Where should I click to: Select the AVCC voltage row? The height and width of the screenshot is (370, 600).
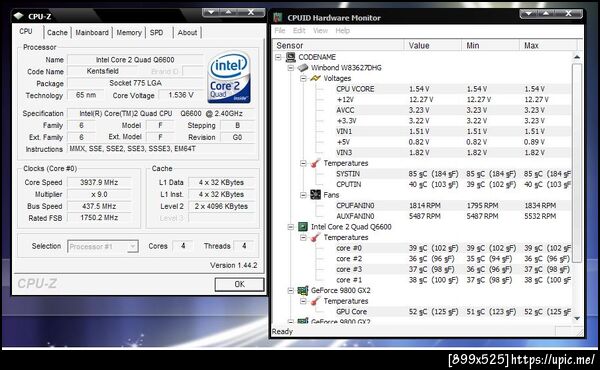pyautogui.click(x=452, y=110)
